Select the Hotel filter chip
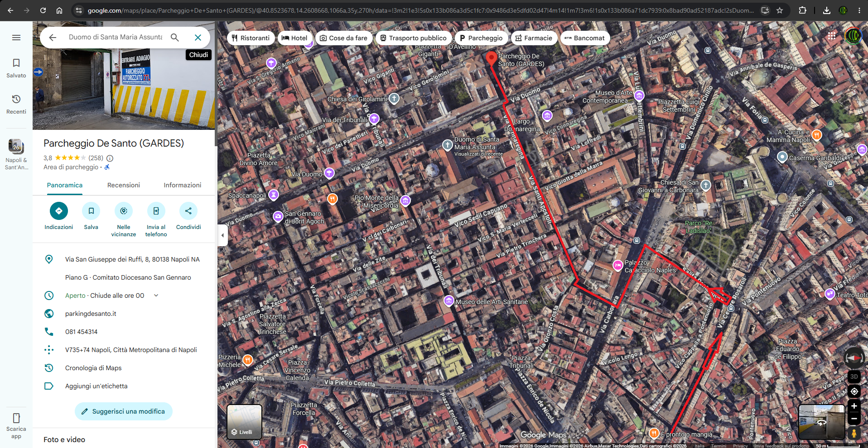Image resolution: width=868 pixels, height=448 pixels. [294, 38]
